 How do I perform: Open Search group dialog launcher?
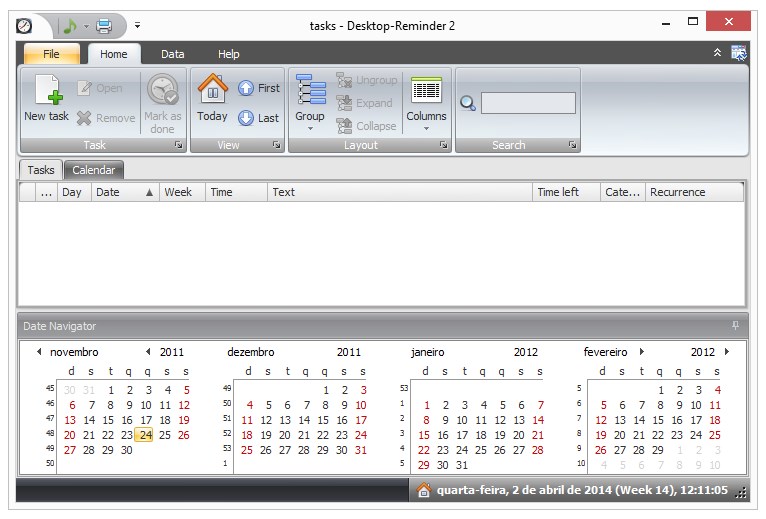pos(572,145)
